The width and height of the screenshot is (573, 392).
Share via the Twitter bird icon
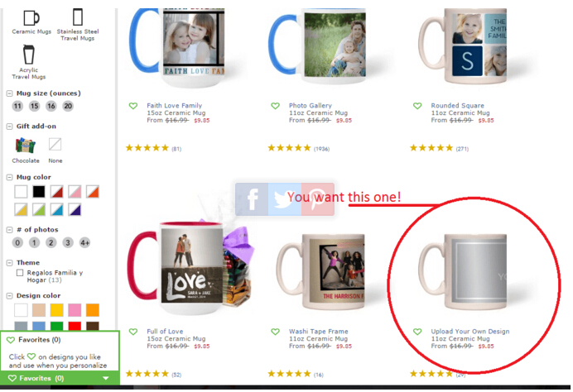point(285,199)
